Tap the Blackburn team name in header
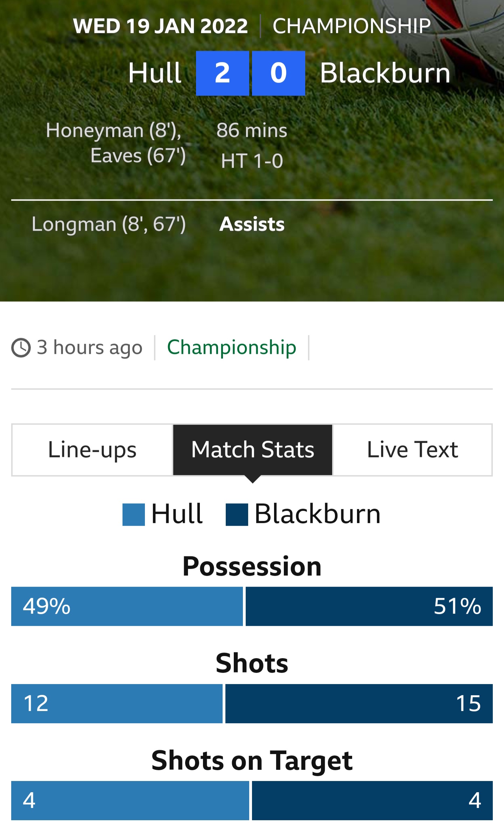The height and width of the screenshot is (823, 504). click(x=385, y=73)
